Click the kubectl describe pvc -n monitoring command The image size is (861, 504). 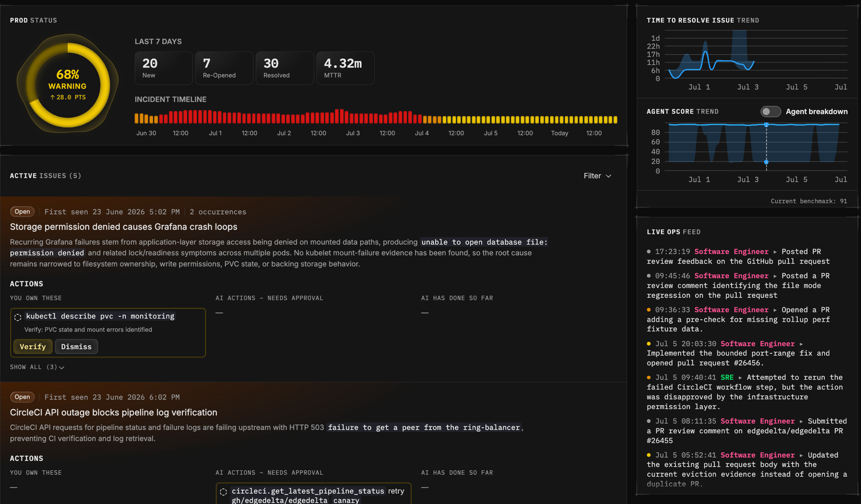tap(100, 316)
